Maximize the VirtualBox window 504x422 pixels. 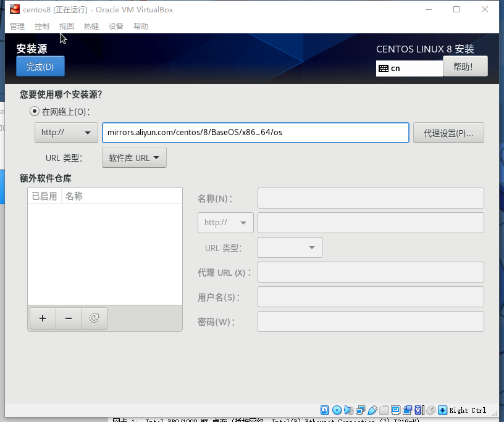tap(456, 9)
